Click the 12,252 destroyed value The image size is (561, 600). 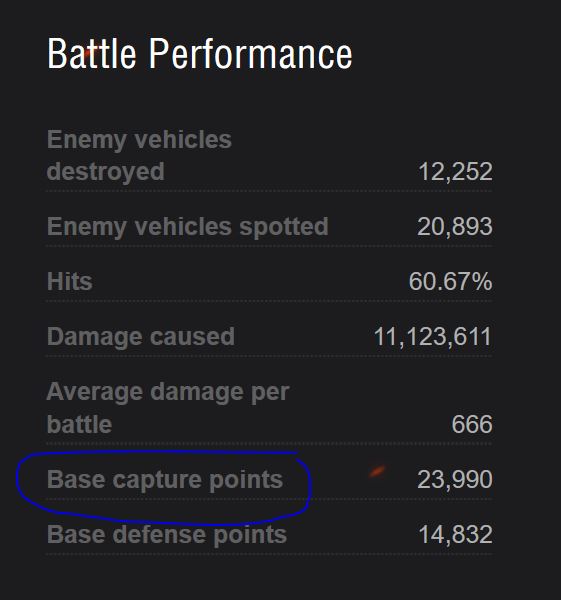pos(455,171)
